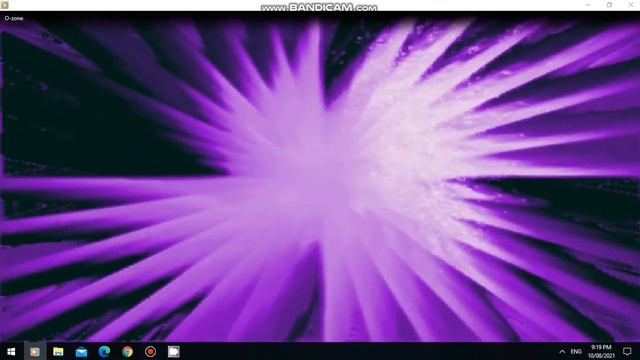
Task: Launch Microsoft Edge from taskbar
Action: coord(104,351)
